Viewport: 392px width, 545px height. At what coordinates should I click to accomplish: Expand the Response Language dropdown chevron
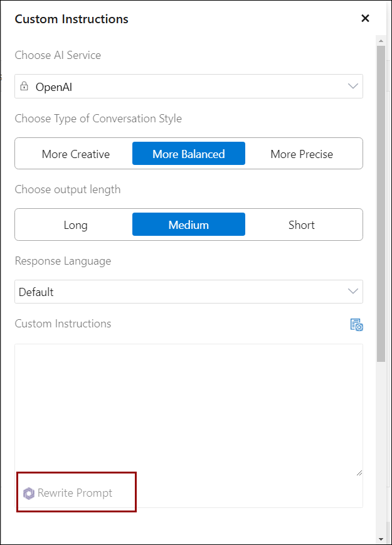point(353,291)
